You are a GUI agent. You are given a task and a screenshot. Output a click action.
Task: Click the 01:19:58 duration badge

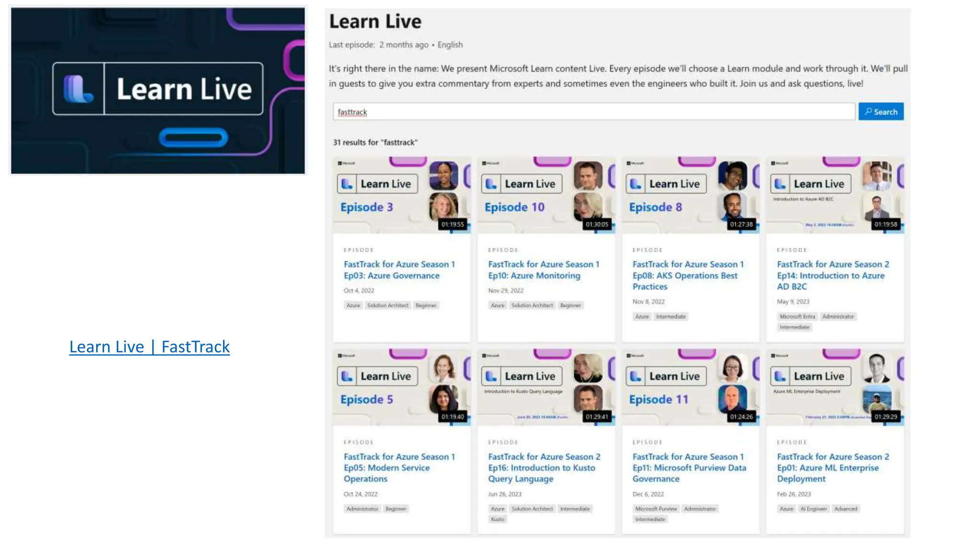tap(886, 224)
